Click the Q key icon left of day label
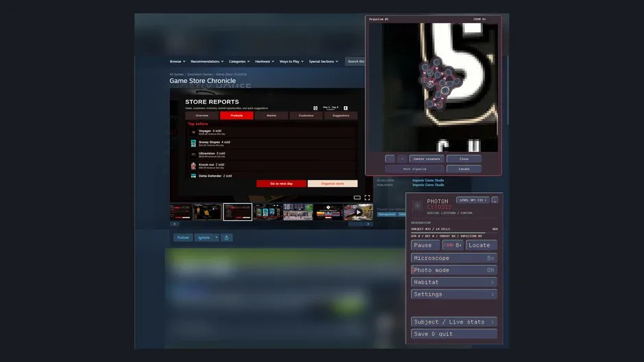The image size is (644, 362). 315,108
